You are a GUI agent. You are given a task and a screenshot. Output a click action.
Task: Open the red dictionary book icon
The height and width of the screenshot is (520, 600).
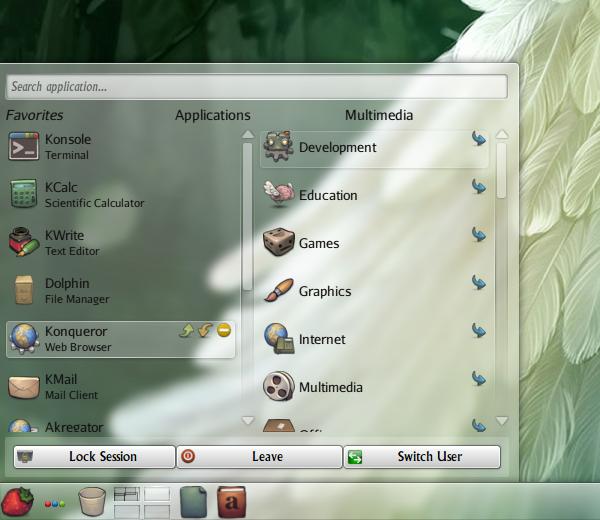[232, 502]
